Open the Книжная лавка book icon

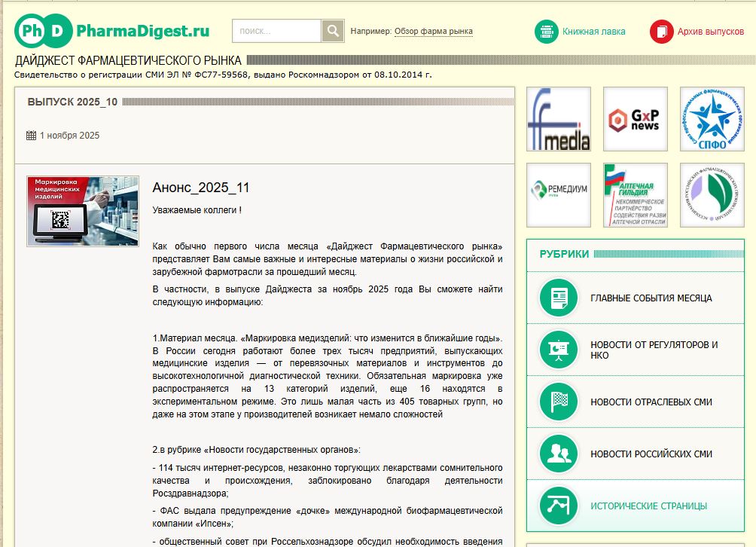546,32
